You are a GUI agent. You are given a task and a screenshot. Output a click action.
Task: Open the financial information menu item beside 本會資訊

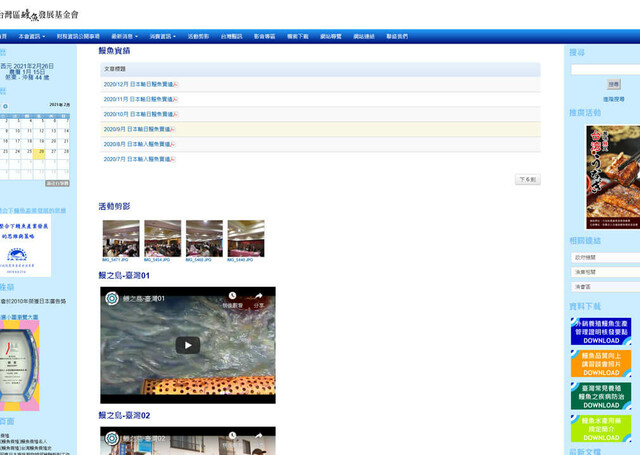click(x=78, y=36)
